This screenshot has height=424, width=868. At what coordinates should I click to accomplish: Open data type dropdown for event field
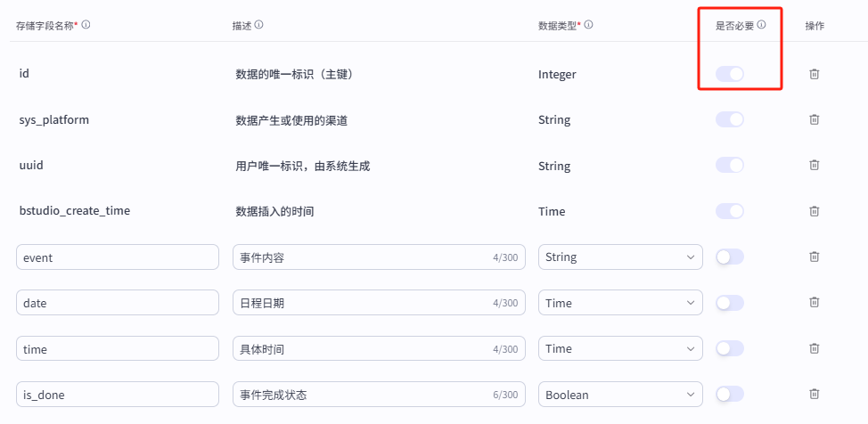(620, 257)
